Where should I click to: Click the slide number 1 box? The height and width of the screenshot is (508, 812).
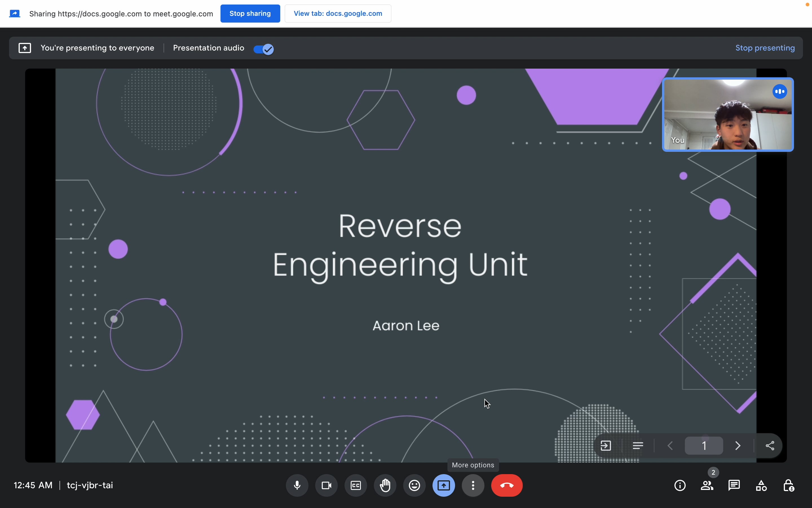click(704, 446)
